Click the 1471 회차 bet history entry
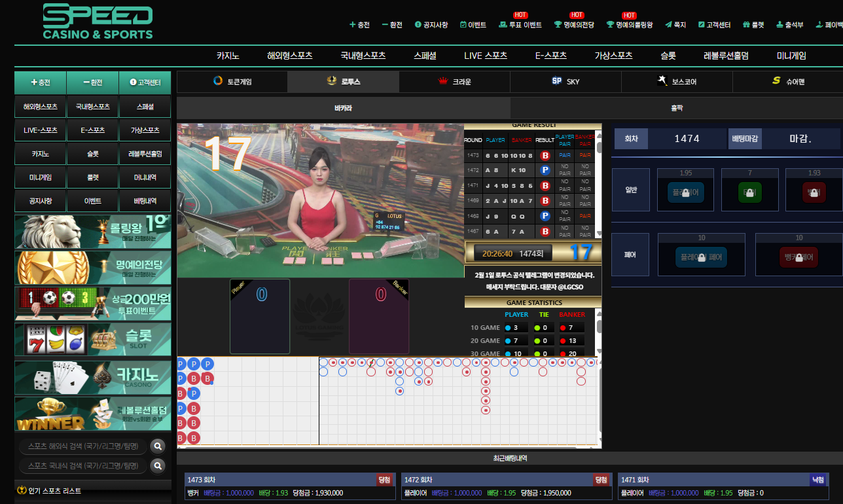Screen dimensions: 843x504 coord(723,486)
